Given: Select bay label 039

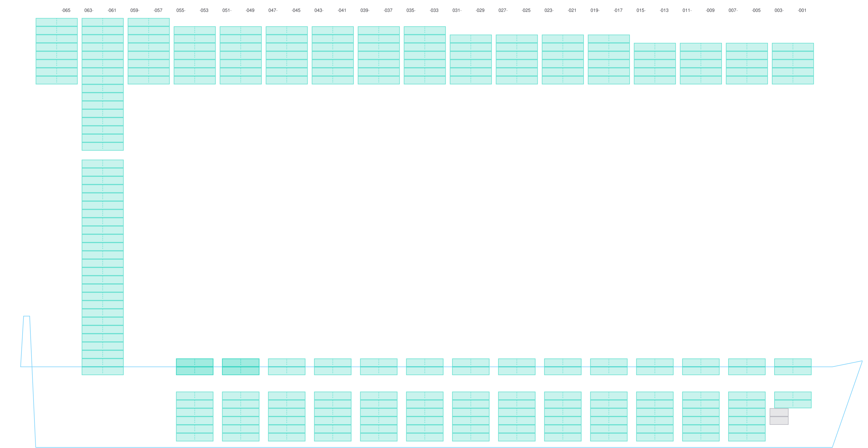Looking at the screenshot, I should [365, 10].
